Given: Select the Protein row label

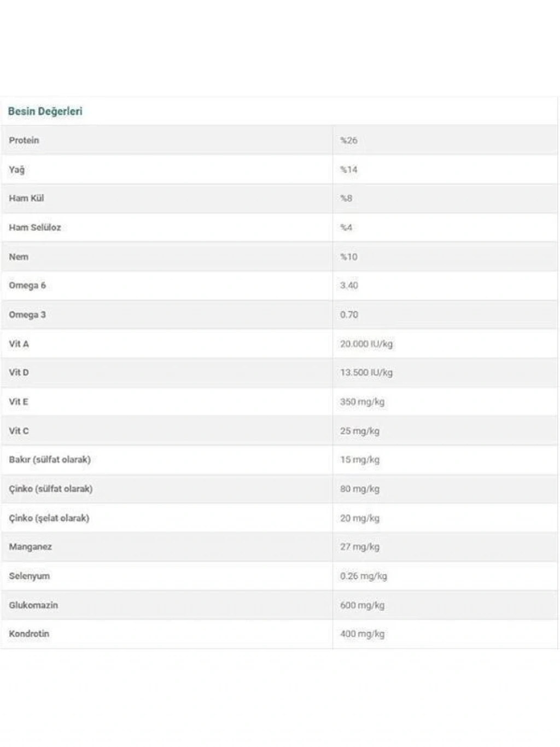Looking at the screenshot, I should pos(24,140).
